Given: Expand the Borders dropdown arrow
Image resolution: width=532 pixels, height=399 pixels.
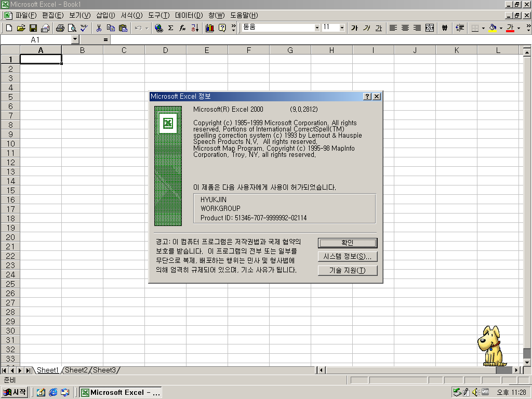Looking at the screenshot, I should click(483, 28).
